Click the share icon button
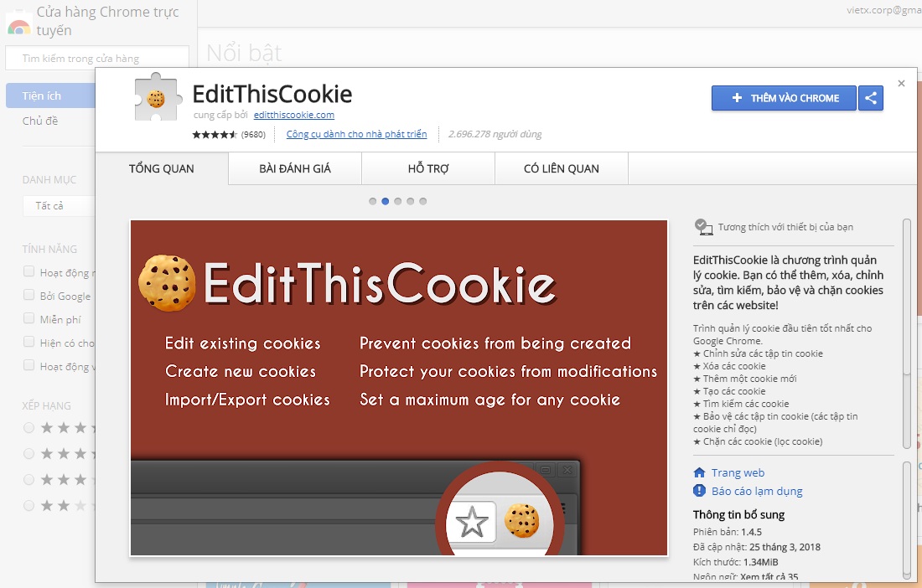 click(x=871, y=98)
